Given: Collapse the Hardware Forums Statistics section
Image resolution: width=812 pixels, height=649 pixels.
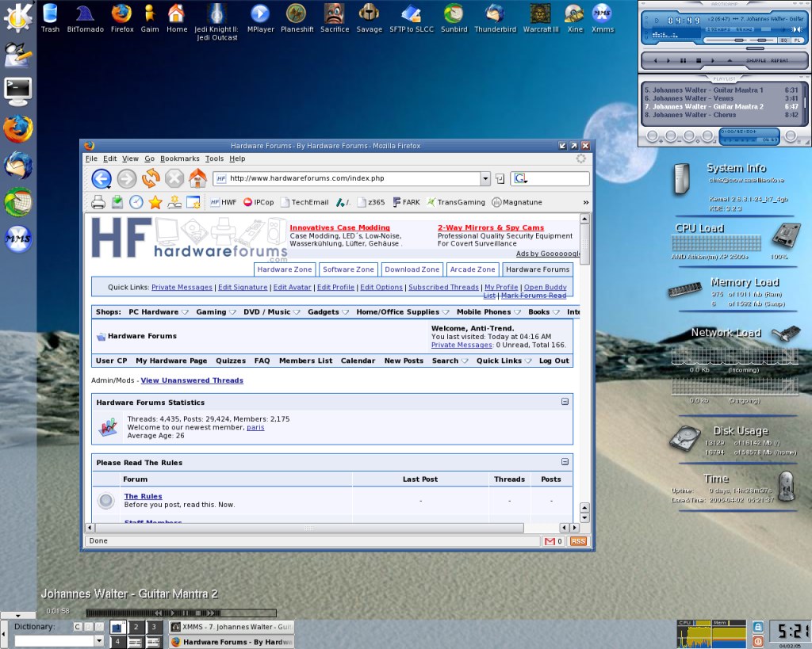Looking at the screenshot, I should [565, 402].
